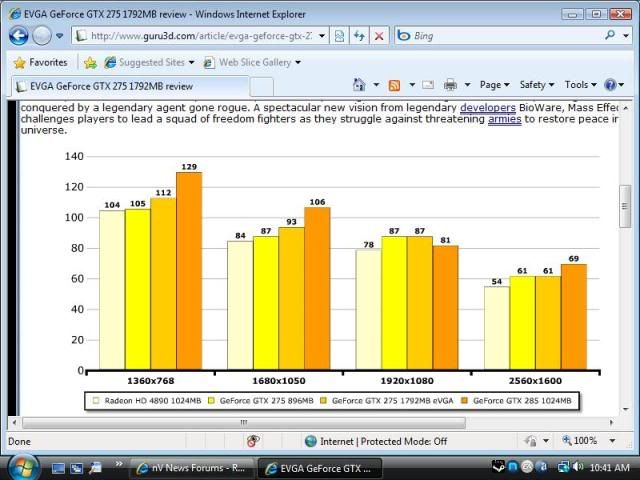Click the 129 value label on chart

189,167
